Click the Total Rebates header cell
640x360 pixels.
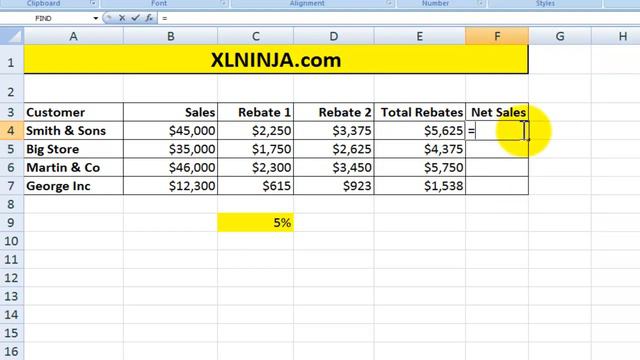pos(420,112)
